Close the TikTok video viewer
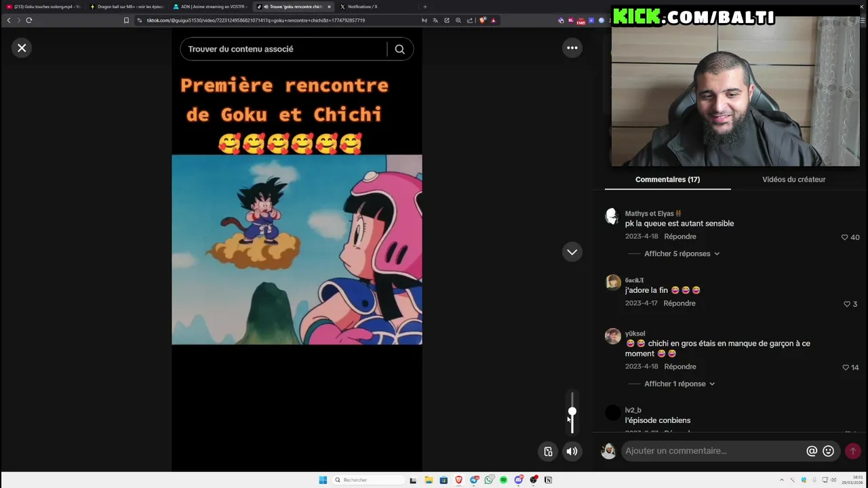Image resolution: width=868 pixels, height=488 pixels. click(22, 48)
